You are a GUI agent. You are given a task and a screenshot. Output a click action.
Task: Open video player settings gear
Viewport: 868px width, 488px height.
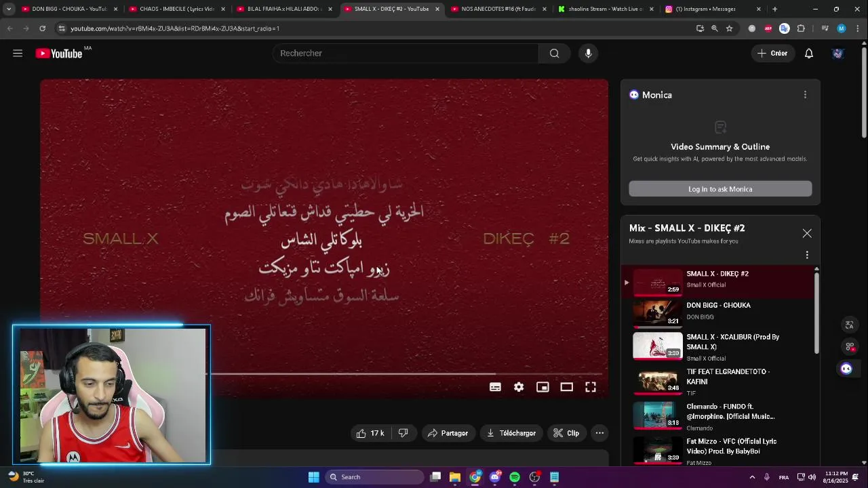click(519, 387)
